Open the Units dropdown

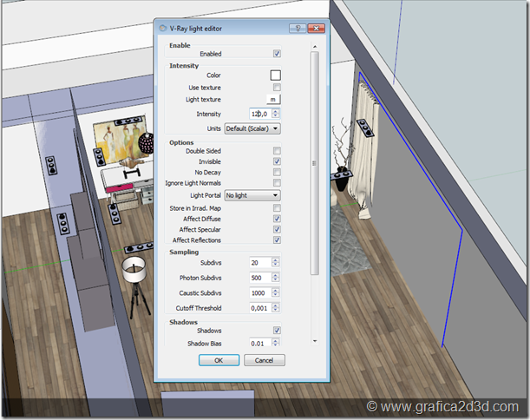pos(252,128)
